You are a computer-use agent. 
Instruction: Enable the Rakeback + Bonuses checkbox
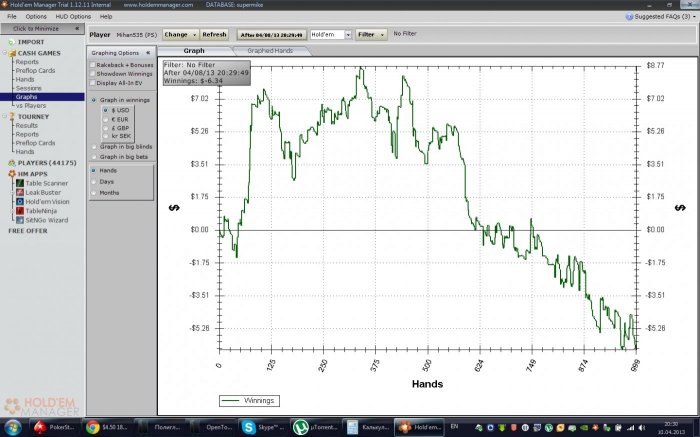pyautogui.click(x=93, y=65)
